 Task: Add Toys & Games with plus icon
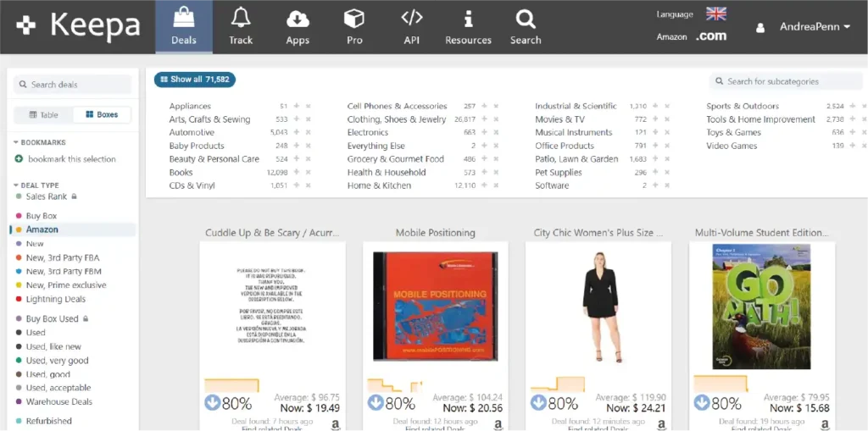[x=853, y=133]
